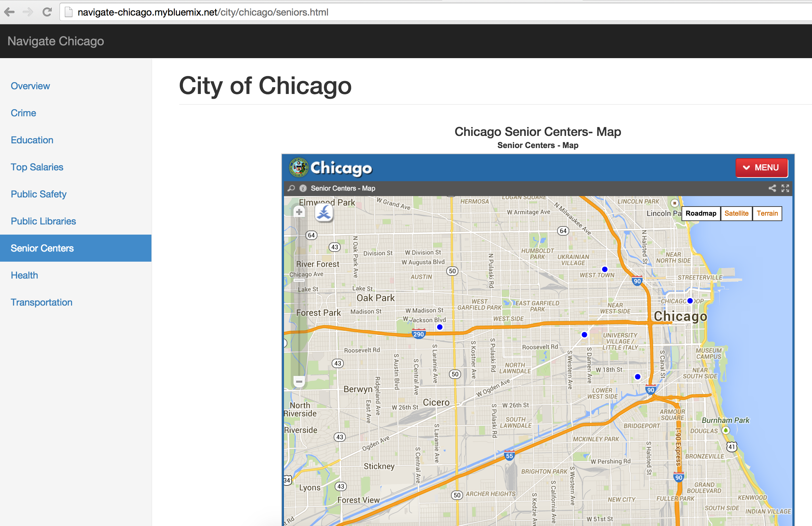Open the Public Libraries sidebar item
This screenshot has width=812, height=526.
coord(43,221)
